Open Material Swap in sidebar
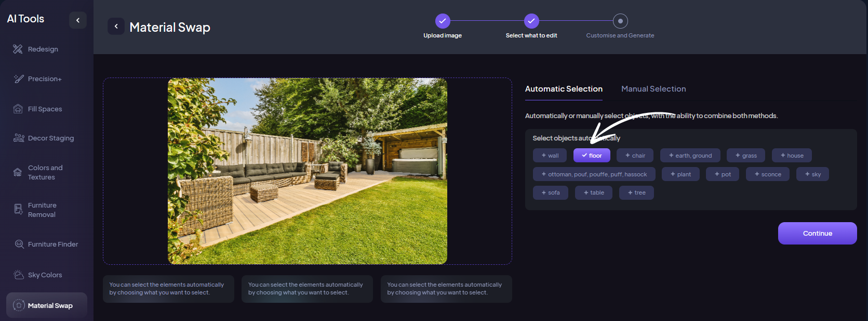The image size is (868, 321). click(x=47, y=305)
